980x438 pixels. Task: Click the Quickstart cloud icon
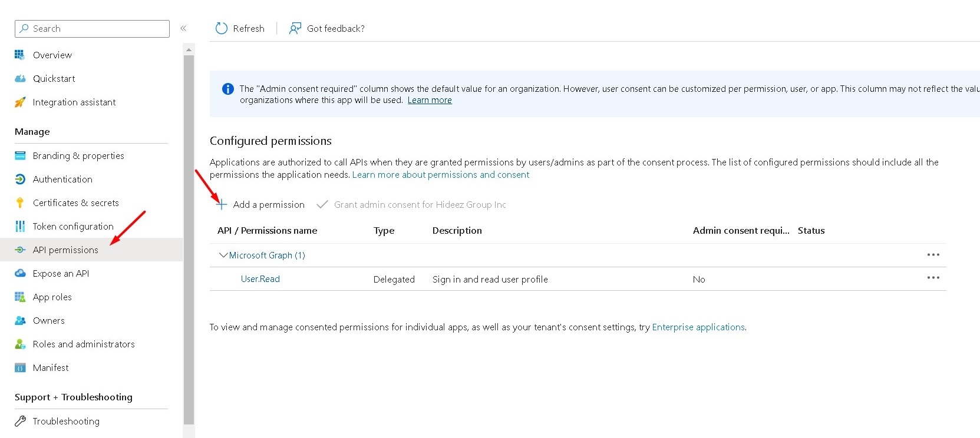(20, 78)
